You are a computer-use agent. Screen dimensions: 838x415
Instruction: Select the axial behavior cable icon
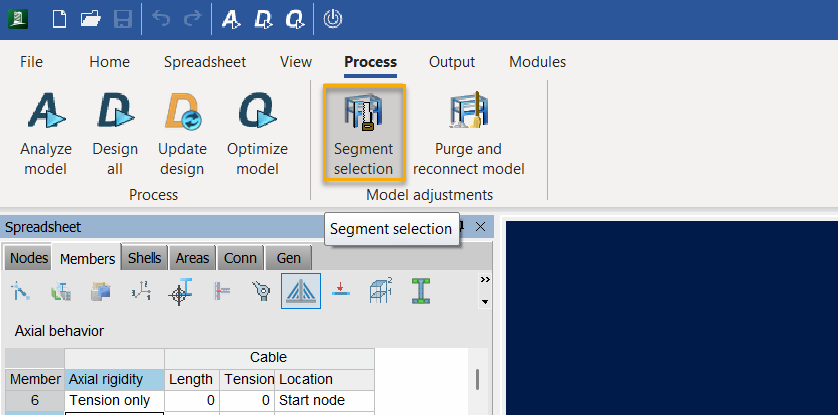pyautogui.click(x=301, y=291)
